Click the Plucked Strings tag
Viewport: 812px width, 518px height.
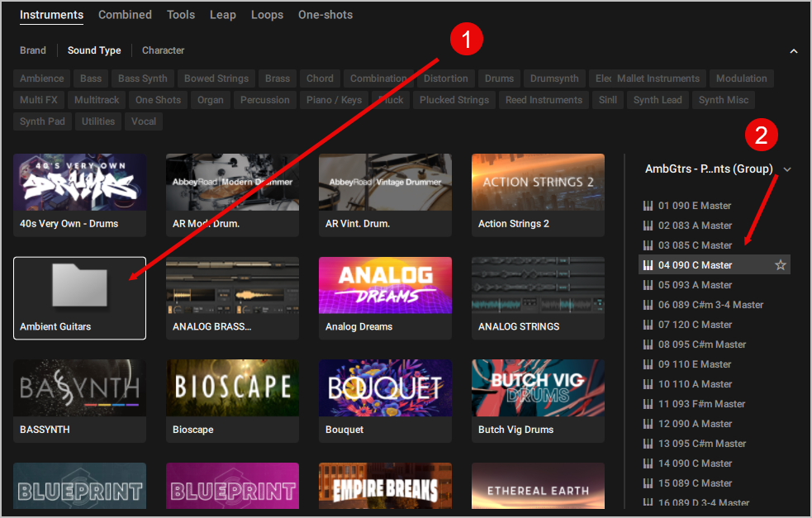(454, 100)
